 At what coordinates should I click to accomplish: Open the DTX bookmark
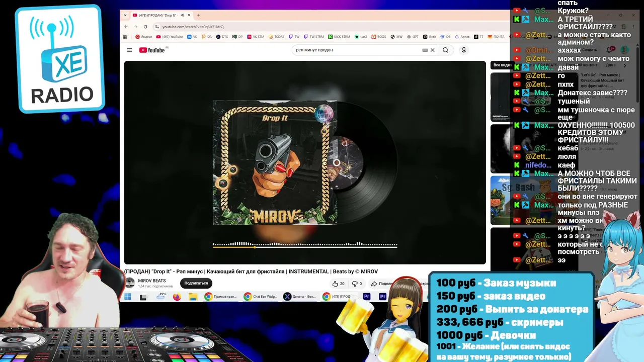222,37
